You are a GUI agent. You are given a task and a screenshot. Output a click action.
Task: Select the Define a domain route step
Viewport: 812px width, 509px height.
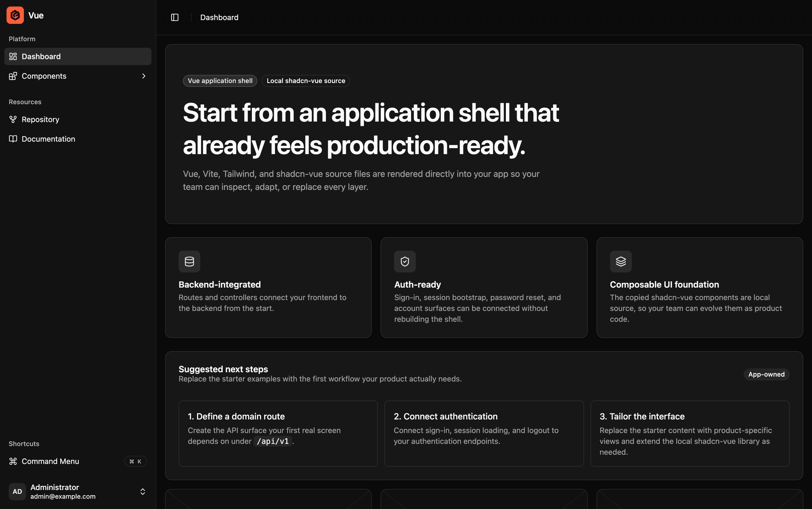pyautogui.click(x=278, y=433)
